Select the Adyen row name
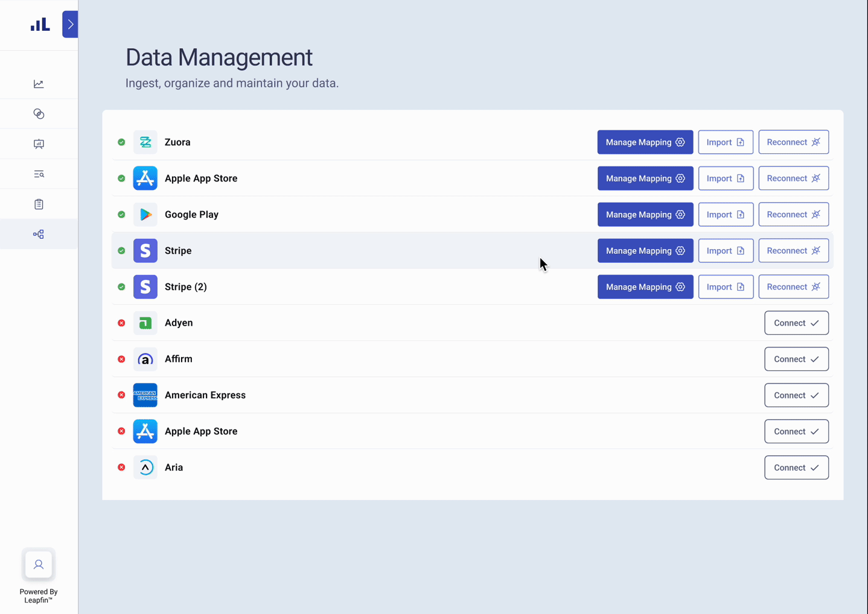868x614 pixels. pos(179,323)
